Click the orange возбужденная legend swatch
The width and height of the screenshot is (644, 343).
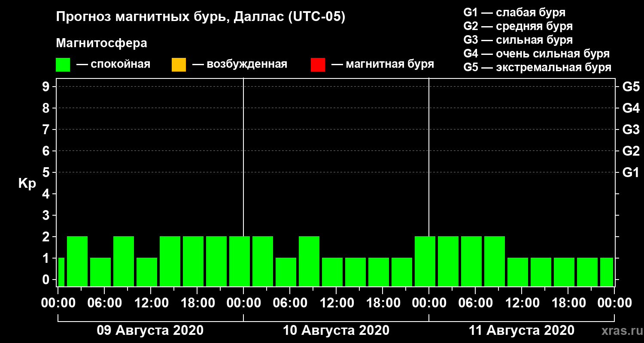point(179,65)
